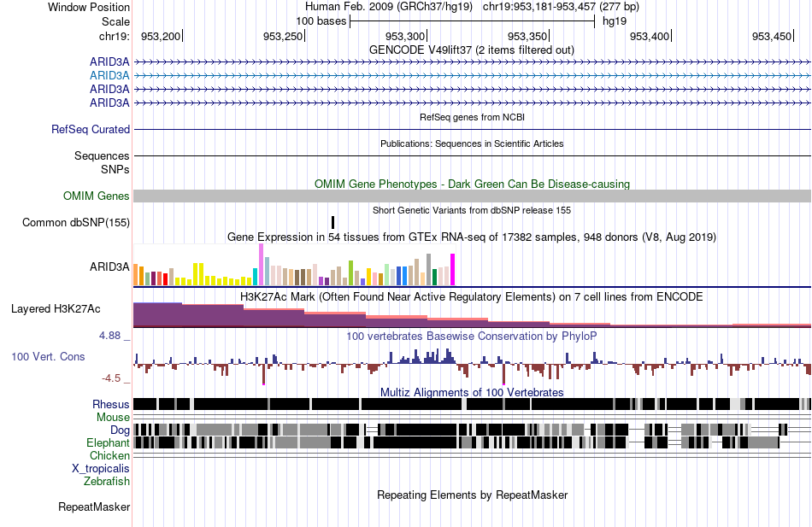The width and height of the screenshot is (812, 527).
Task: Click the tallest violet bar in the GTEx chart
Action: (261, 265)
